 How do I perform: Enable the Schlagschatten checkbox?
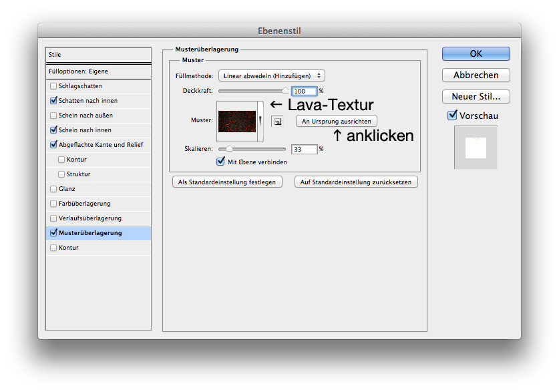[x=53, y=86]
